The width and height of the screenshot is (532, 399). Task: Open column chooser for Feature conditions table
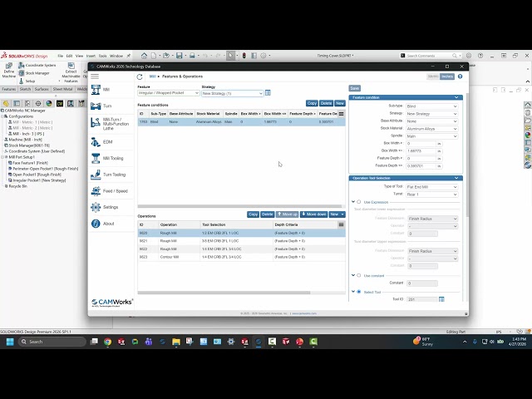(x=342, y=114)
